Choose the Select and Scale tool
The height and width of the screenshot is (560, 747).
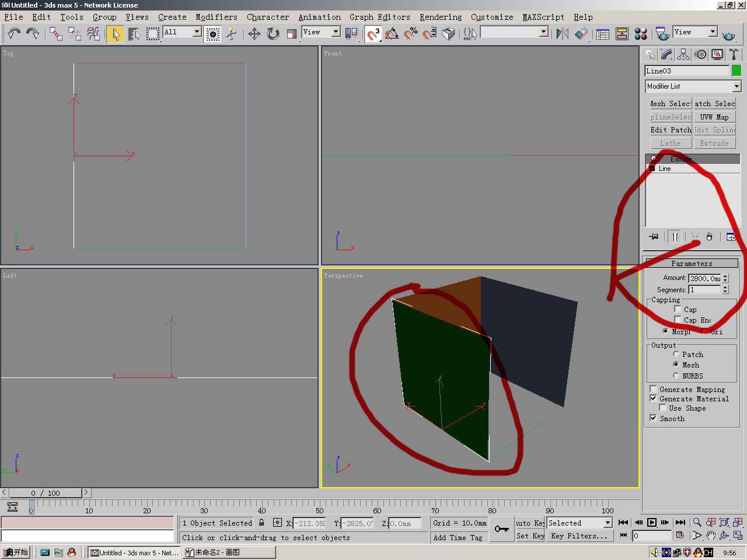point(292,34)
